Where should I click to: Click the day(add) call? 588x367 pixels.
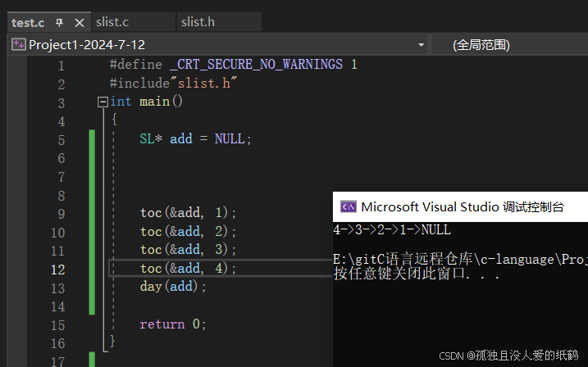[x=173, y=287]
